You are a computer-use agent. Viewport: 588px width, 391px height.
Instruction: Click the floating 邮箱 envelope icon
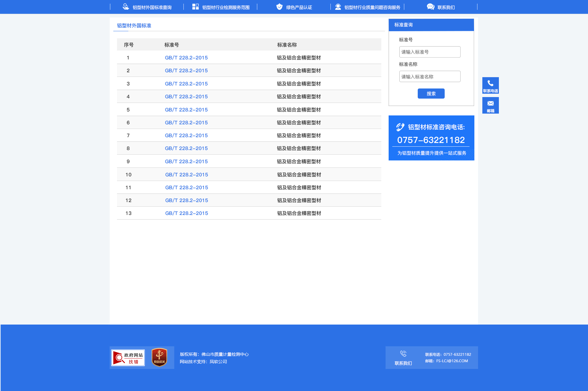tap(490, 103)
